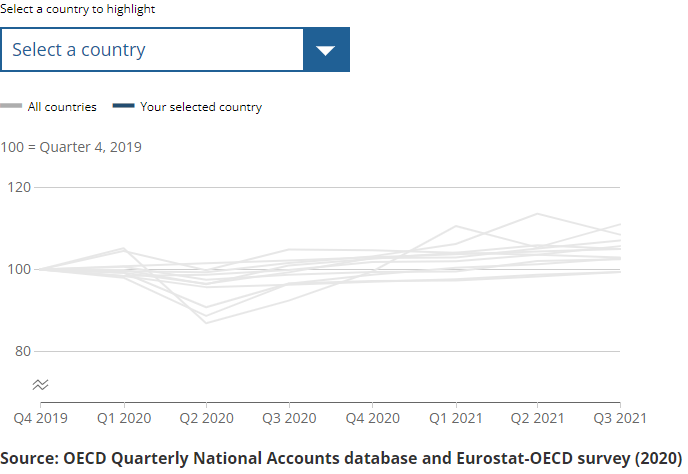Click the axis break zigzag icon
688x474 pixels.
[x=40, y=384]
